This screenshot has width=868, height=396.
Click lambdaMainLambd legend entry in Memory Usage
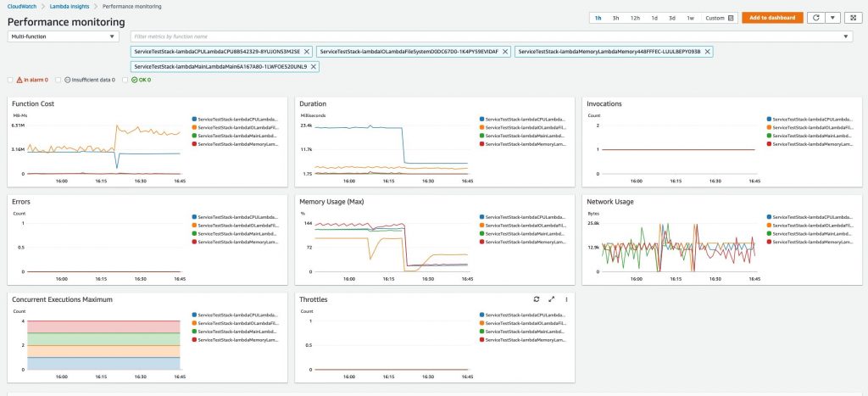point(526,234)
